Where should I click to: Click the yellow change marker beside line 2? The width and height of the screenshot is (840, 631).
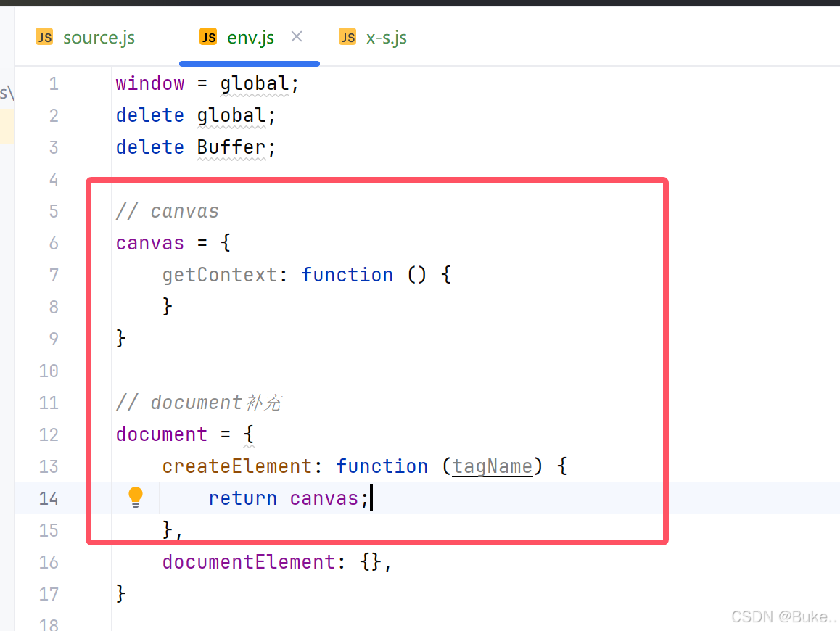pyautogui.click(x=7, y=125)
